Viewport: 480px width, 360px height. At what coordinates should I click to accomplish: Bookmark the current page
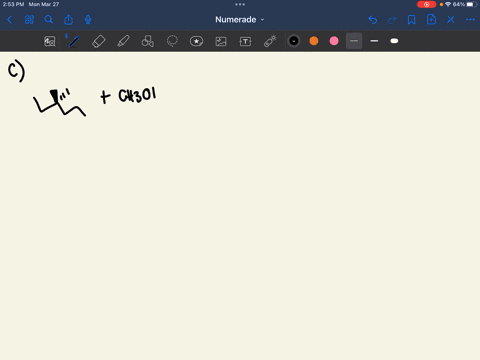(x=412, y=20)
